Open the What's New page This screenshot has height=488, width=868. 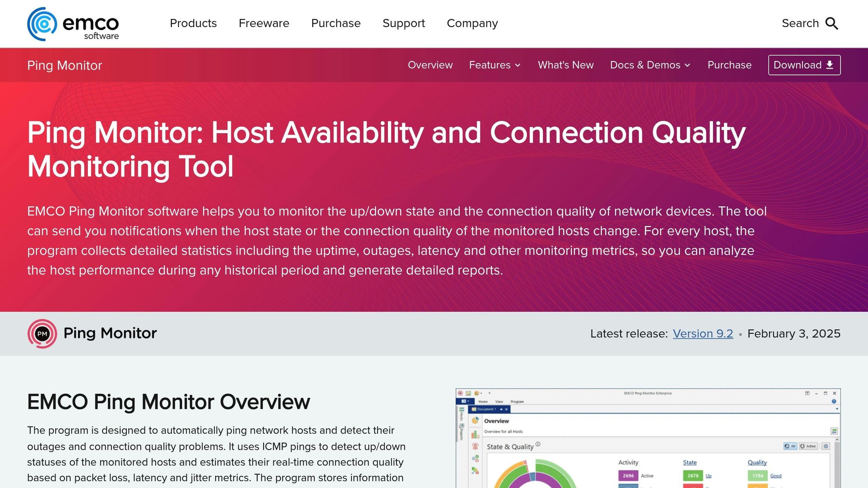pos(565,65)
